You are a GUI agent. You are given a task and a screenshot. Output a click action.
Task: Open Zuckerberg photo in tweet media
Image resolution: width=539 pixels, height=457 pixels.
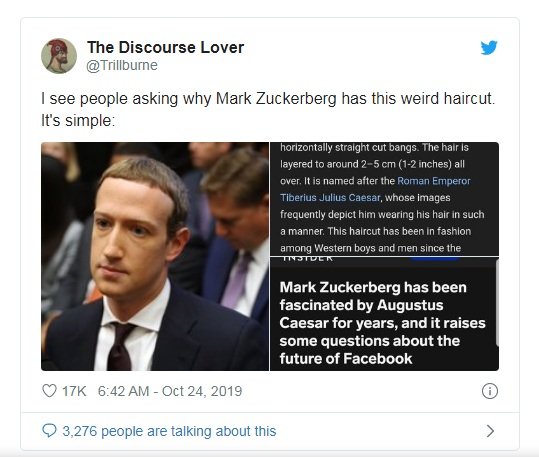pos(155,256)
